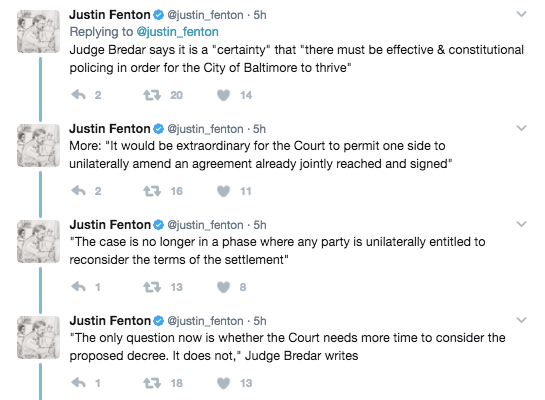Image resolution: width=545 pixels, height=400 pixels.
Task: Like the tweet with 14 likes
Action: (x=223, y=95)
